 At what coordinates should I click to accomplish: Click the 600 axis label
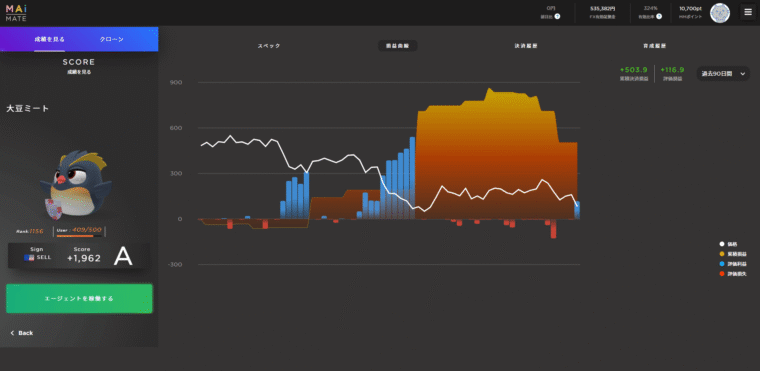pos(176,128)
